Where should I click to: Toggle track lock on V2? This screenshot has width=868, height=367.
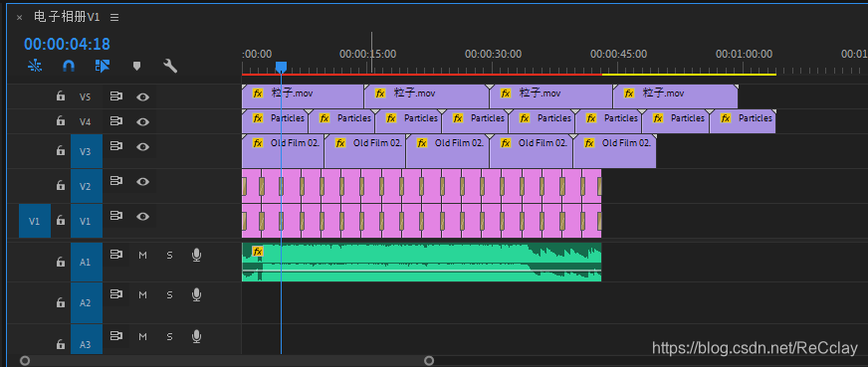tap(61, 186)
